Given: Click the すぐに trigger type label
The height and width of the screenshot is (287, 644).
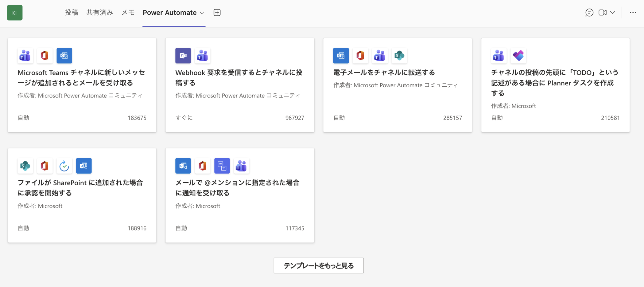Looking at the screenshot, I should click(x=184, y=118).
